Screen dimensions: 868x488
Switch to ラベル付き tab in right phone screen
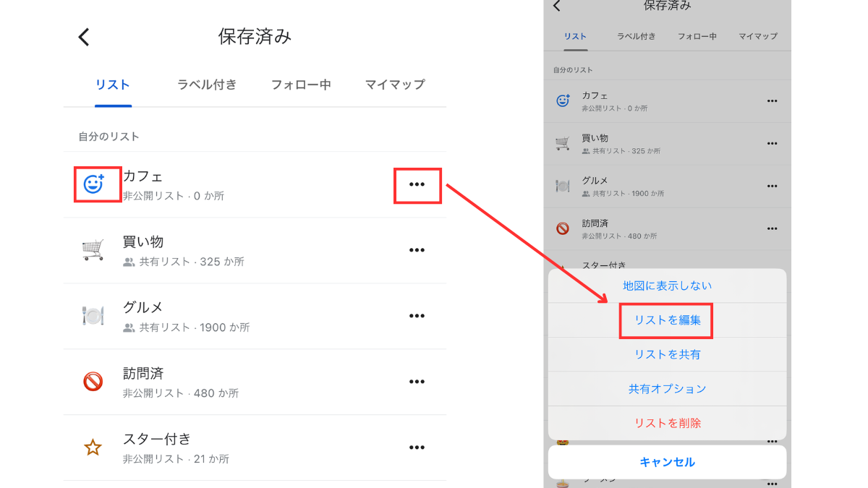(x=637, y=36)
